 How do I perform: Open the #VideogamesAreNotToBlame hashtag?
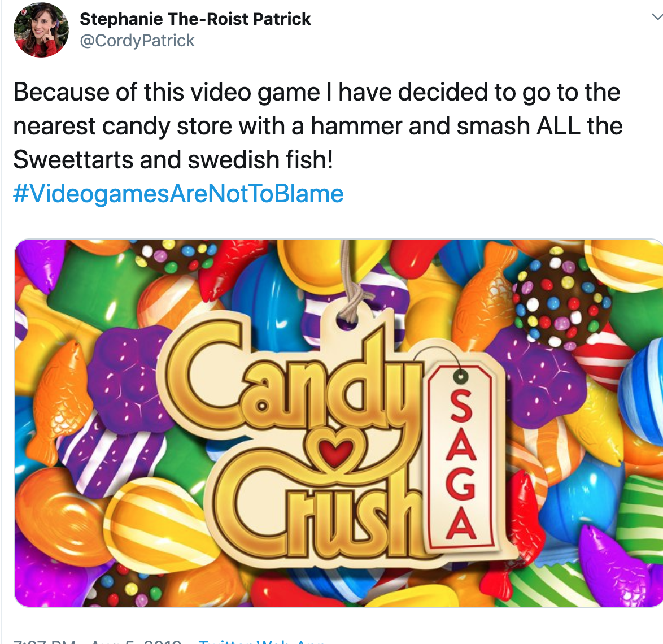point(178,194)
